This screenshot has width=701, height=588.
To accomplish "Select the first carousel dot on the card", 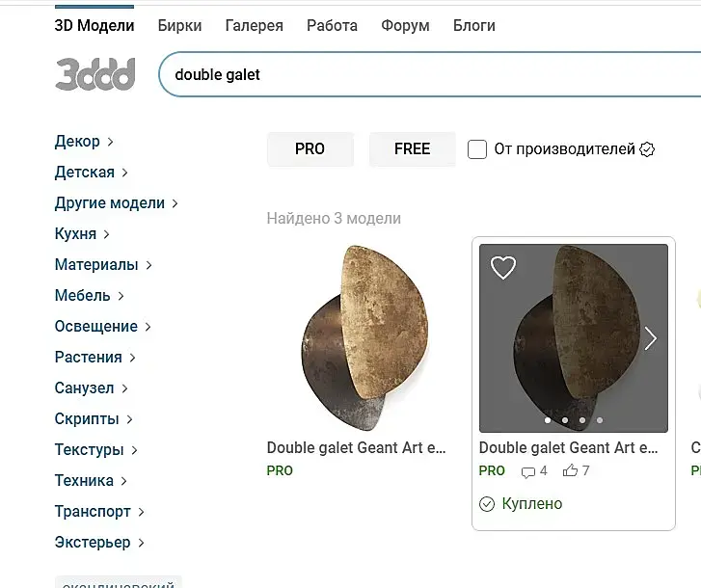I will coord(548,420).
